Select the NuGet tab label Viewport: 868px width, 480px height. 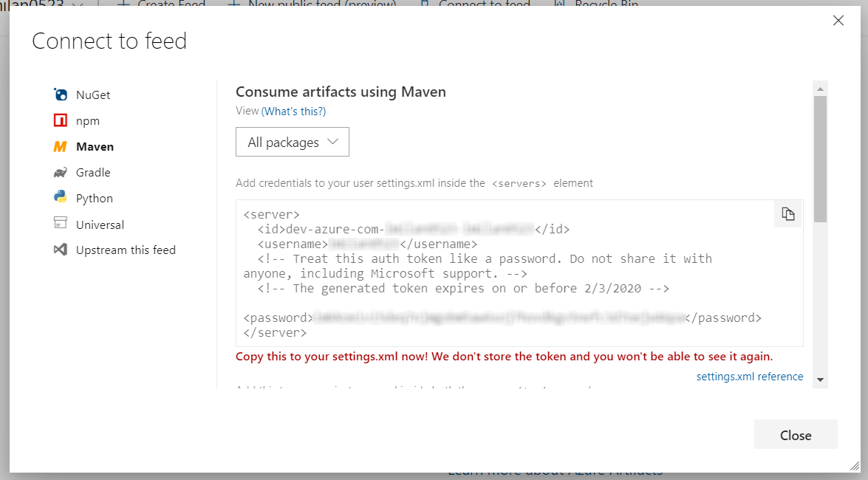93,95
